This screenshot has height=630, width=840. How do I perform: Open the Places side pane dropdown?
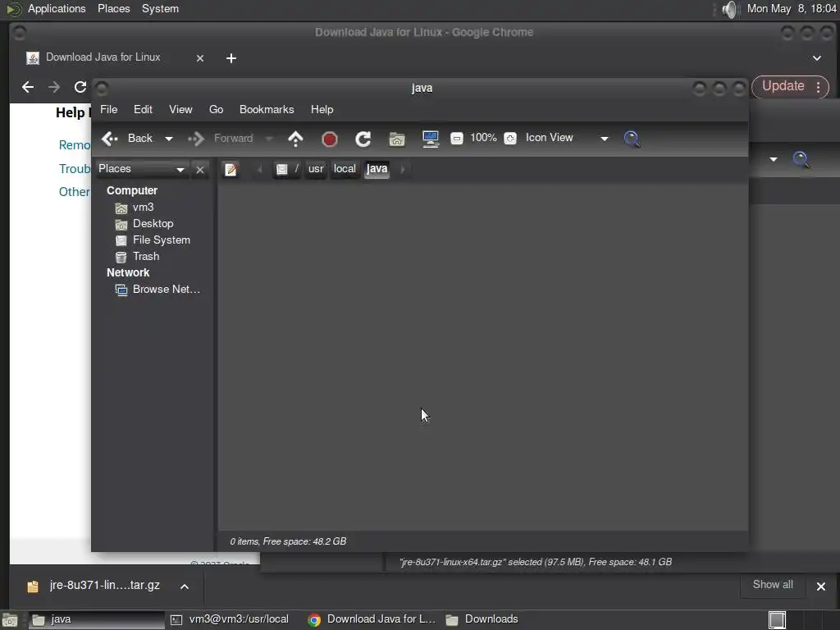click(x=141, y=169)
